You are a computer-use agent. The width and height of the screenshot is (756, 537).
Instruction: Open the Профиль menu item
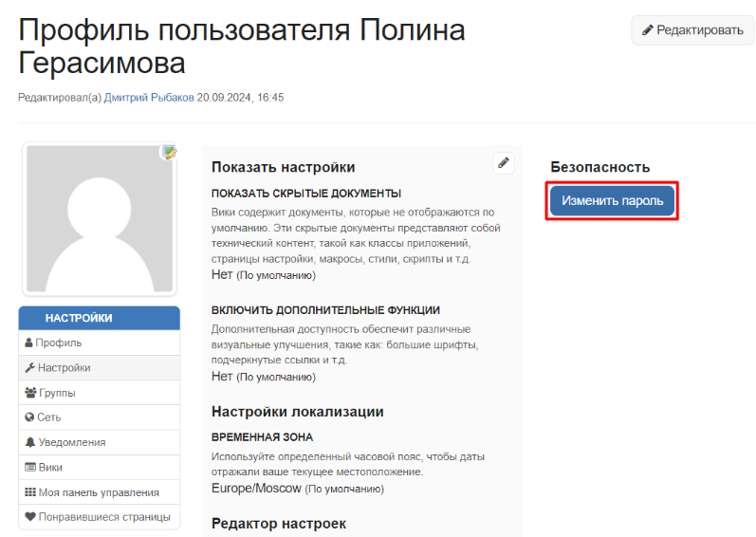(100, 343)
